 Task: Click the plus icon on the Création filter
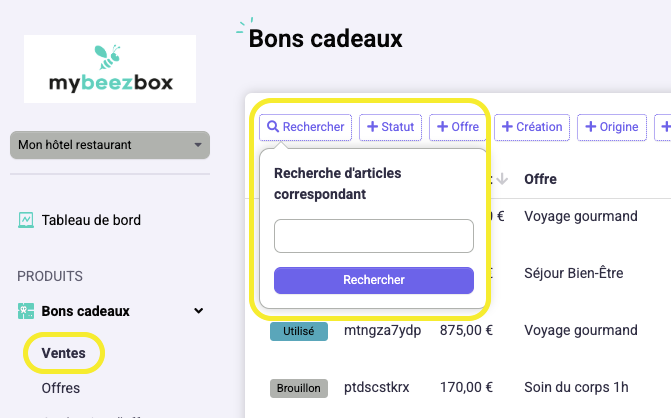coord(507,127)
